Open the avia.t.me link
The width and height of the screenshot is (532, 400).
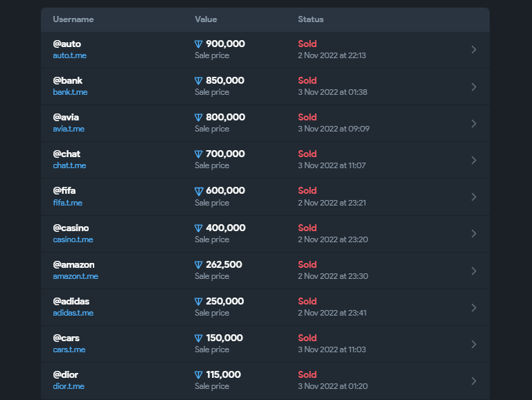click(69, 129)
